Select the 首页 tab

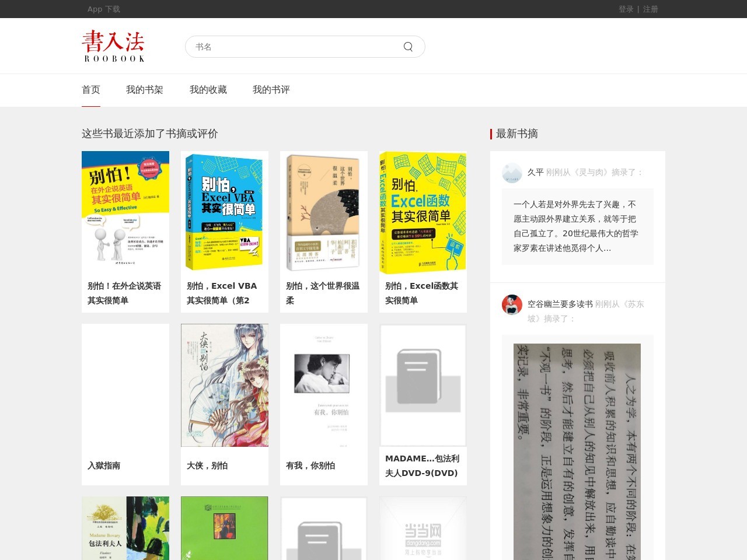pyautogui.click(x=91, y=90)
